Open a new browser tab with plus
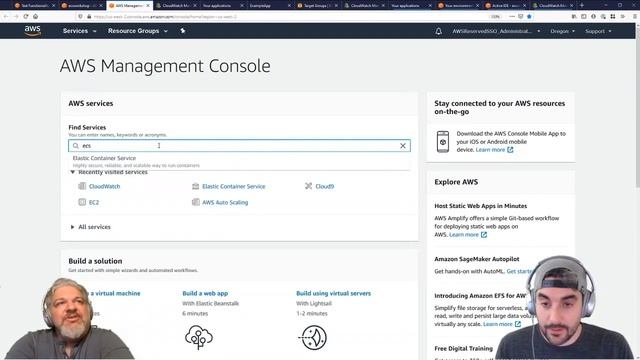Viewport: 640px width, 360px height. coord(582,5)
